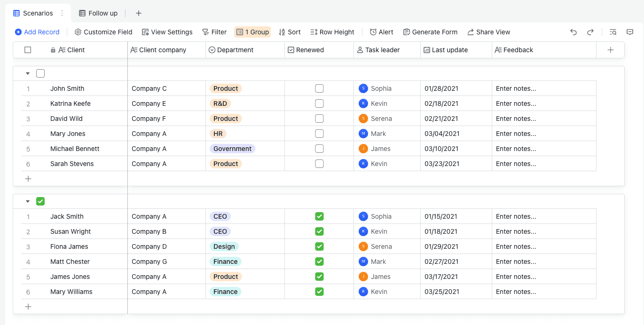This screenshot has height=325, width=644.
Task: Undo the last action
Action: [x=573, y=32]
